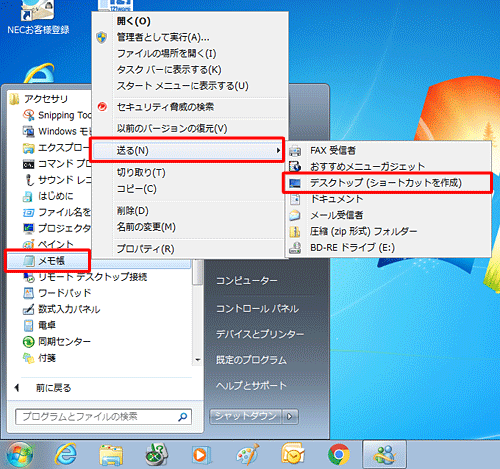Screen dimensions: 500x469
Task: Click the ファイル名を指定して実行 entry
Action: tap(57, 212)
